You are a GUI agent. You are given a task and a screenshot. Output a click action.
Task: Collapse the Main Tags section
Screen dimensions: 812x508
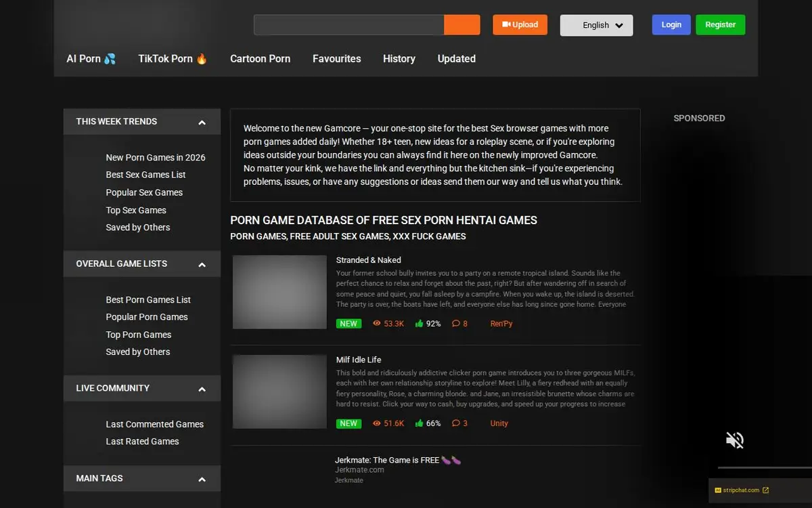tap(202, 480)
